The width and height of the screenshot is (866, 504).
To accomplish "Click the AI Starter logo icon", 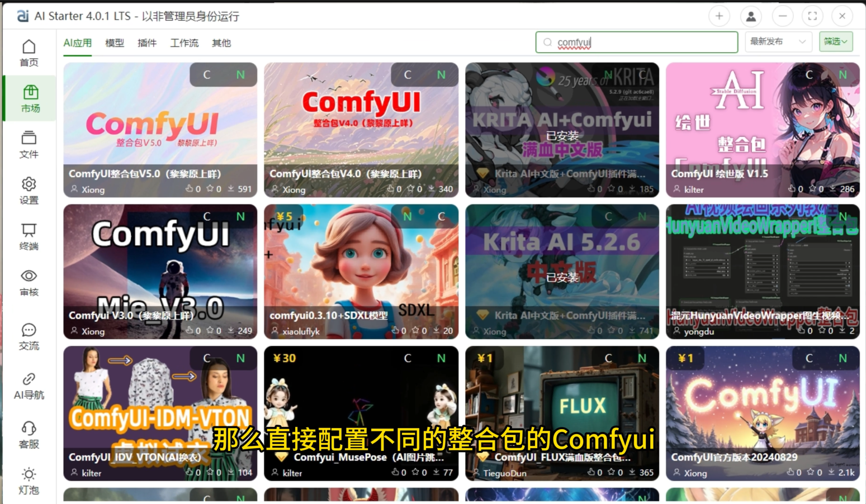I will click(23, 16).
